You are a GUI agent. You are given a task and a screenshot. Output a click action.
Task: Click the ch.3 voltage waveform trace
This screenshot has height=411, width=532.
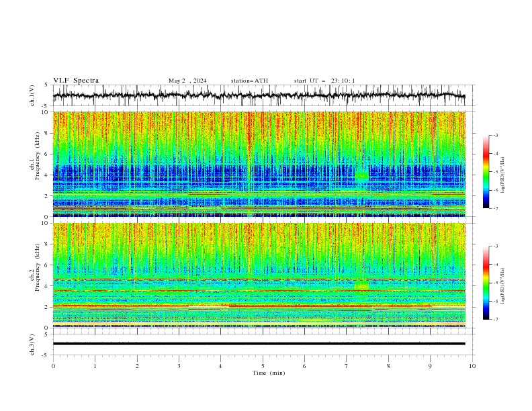(x=259, y=344)
